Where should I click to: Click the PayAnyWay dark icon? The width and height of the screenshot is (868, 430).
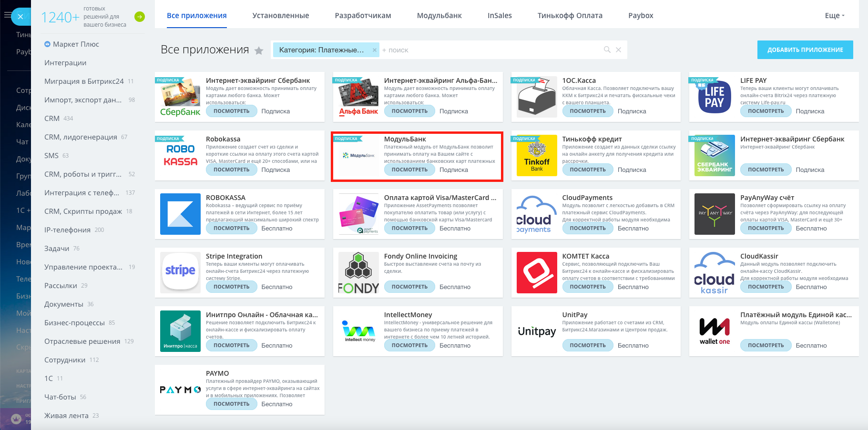pos(715,214)
